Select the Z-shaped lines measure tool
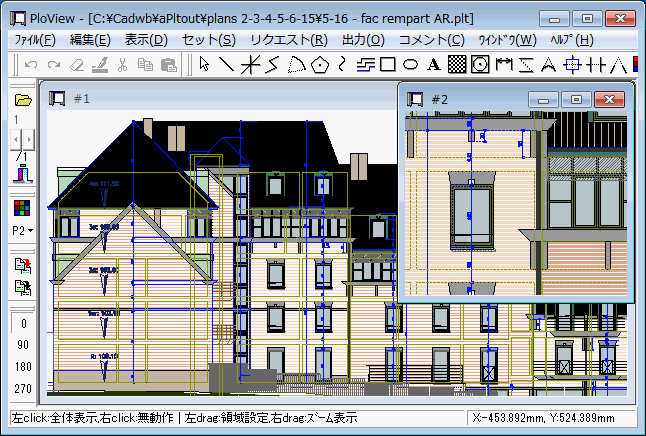646x436 pixels. (x=526, y=65)
